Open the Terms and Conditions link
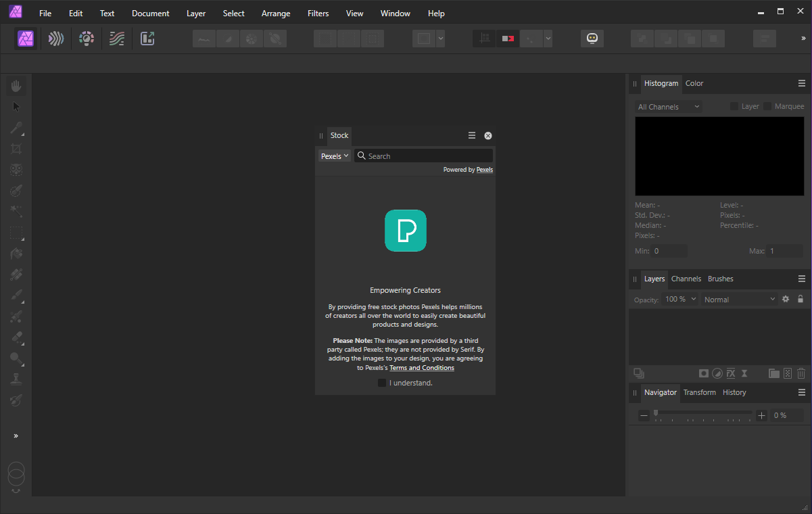The width and height of the screenshot is (812, 514). (422, 368)
